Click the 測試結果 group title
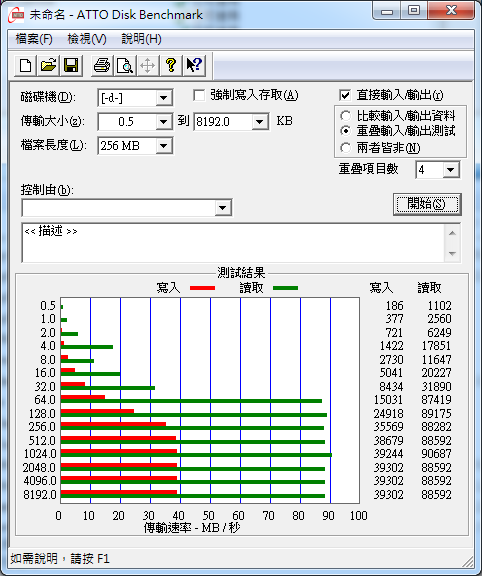482x576 pixels. [241, 273]
